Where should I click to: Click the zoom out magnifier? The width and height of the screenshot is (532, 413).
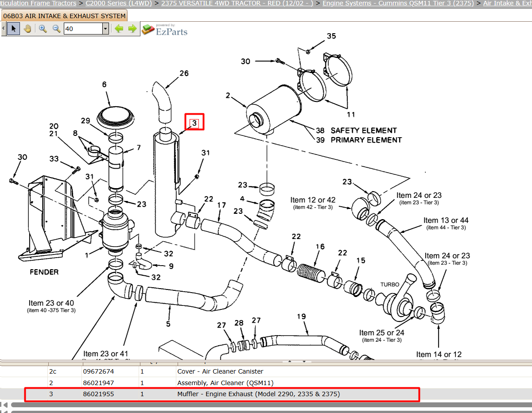coord(56,29)
